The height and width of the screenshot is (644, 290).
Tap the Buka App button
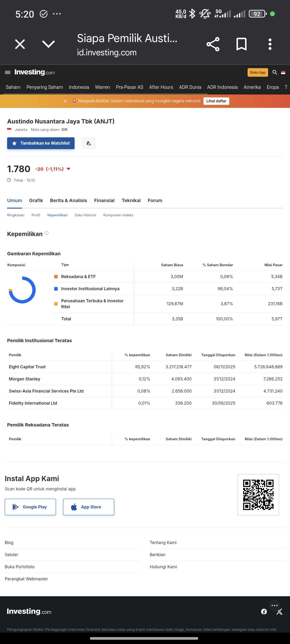tap(257, 72)
